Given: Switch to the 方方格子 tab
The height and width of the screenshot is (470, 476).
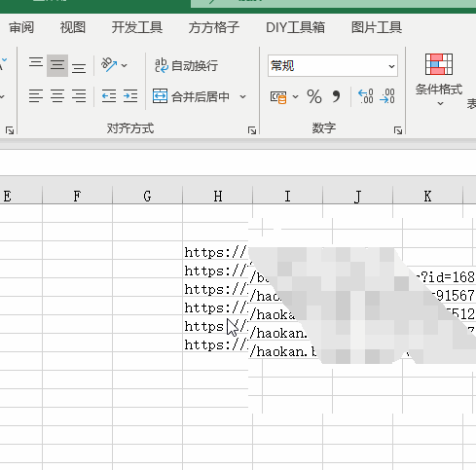Looking at the screenshot, I should pyautogui.click(x=214, y=27).
